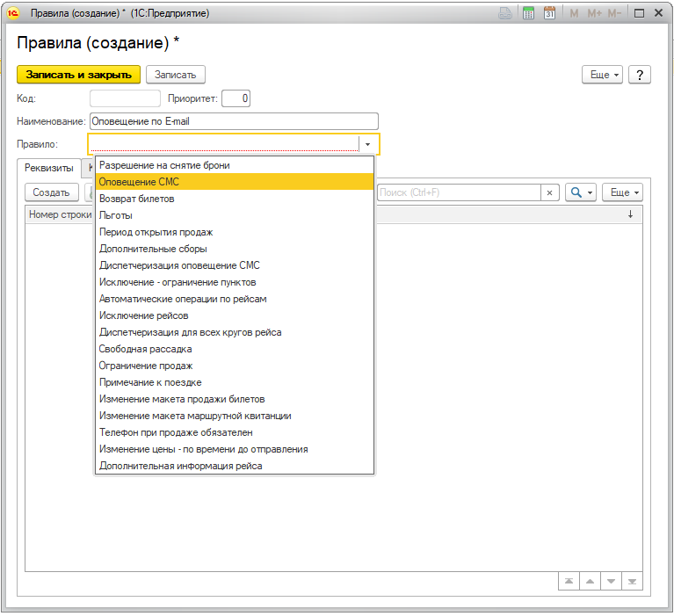Open the calendar icon in title bar
The height and width of the screenshot is (616, 674).
550,13
